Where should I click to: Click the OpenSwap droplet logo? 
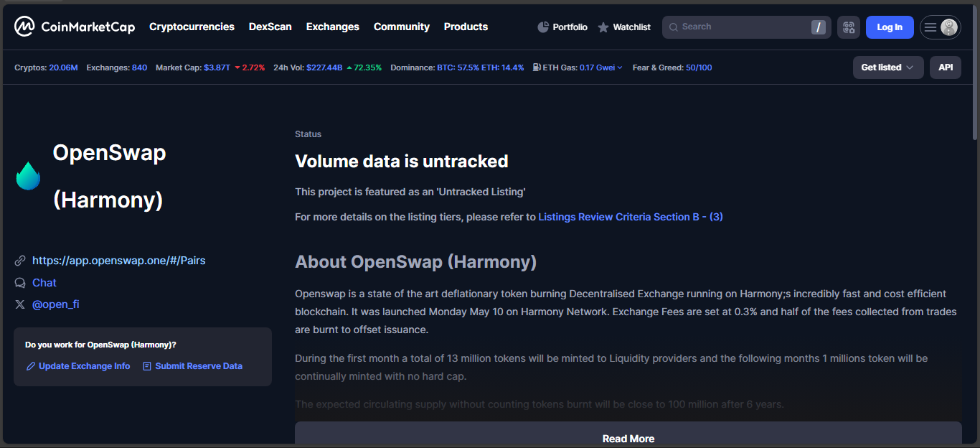[29, 176]
